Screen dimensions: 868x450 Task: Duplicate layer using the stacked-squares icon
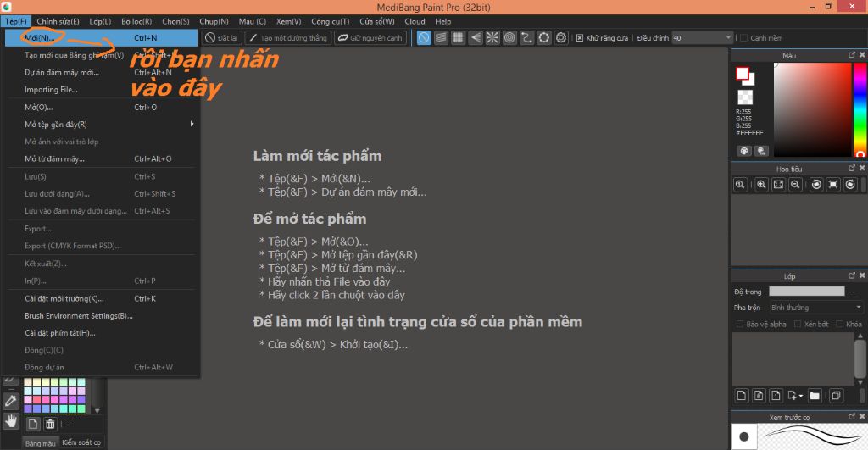pos(836,395)
